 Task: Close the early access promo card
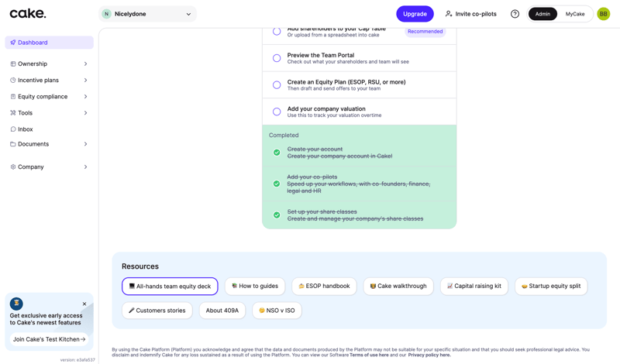coord(84,304)
